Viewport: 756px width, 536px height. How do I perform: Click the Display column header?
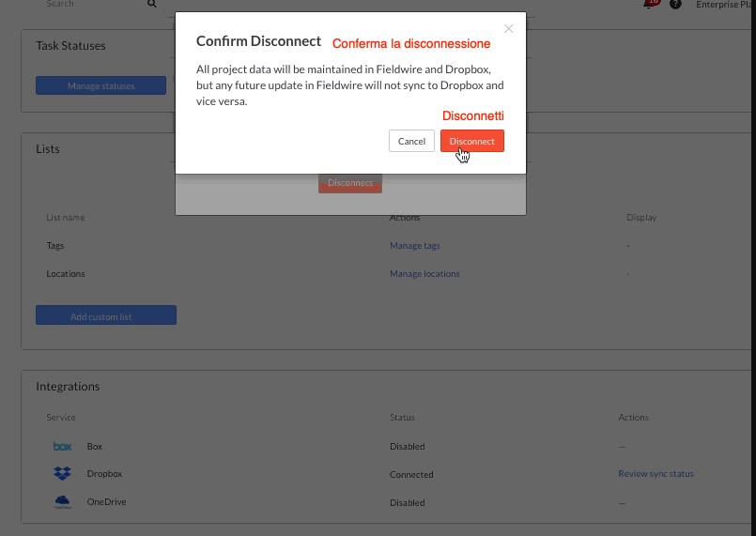(x=641, y=218)
